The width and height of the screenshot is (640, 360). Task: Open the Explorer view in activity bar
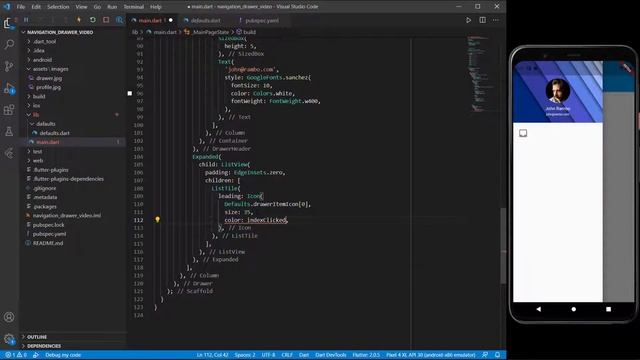point(8,23)
